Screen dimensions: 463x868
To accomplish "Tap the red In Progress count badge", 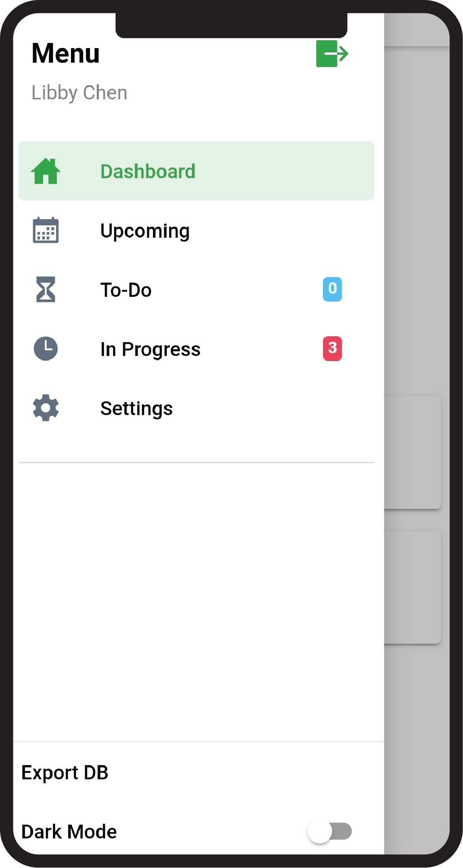I will coord(332,348).
